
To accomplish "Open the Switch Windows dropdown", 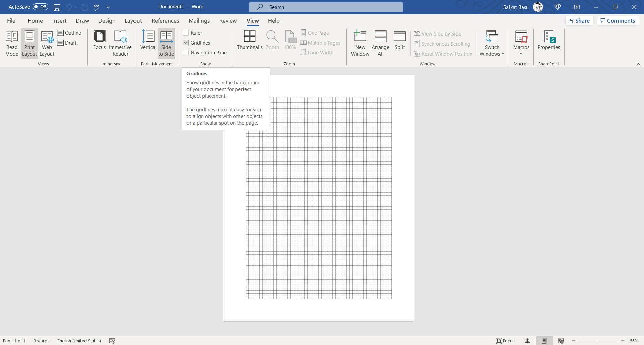I will [x=491, y=44].
